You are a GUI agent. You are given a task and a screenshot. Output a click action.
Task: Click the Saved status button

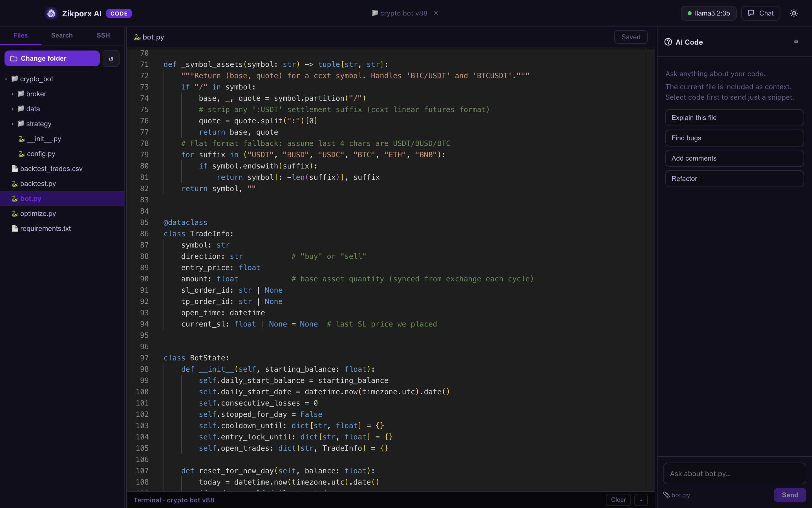tap(630, 37)
